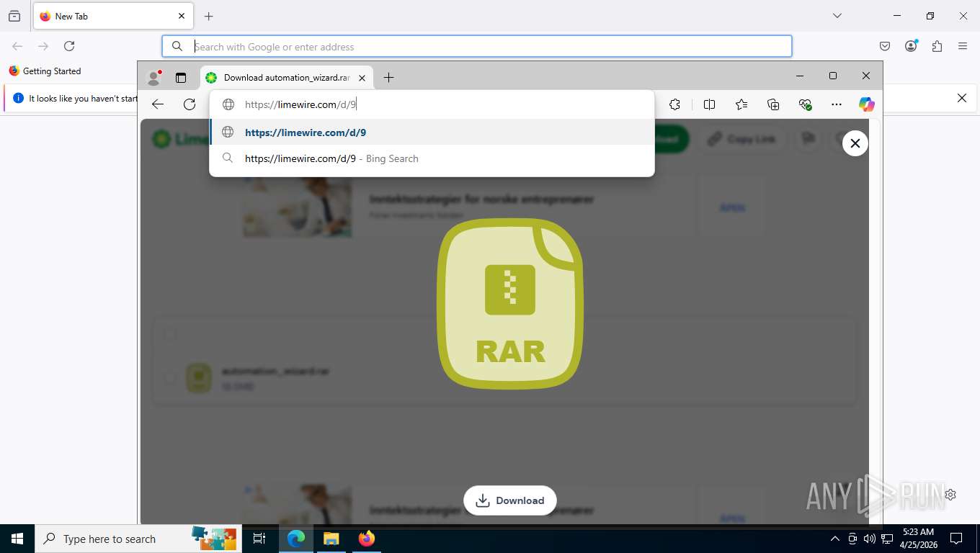Add a new tab in Edge
This screenshot has height=553, width=980.
tap(388, 77)
